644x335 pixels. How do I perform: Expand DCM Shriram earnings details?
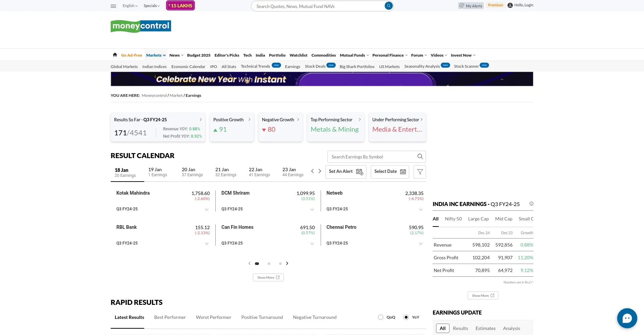(x=312, y=210)
